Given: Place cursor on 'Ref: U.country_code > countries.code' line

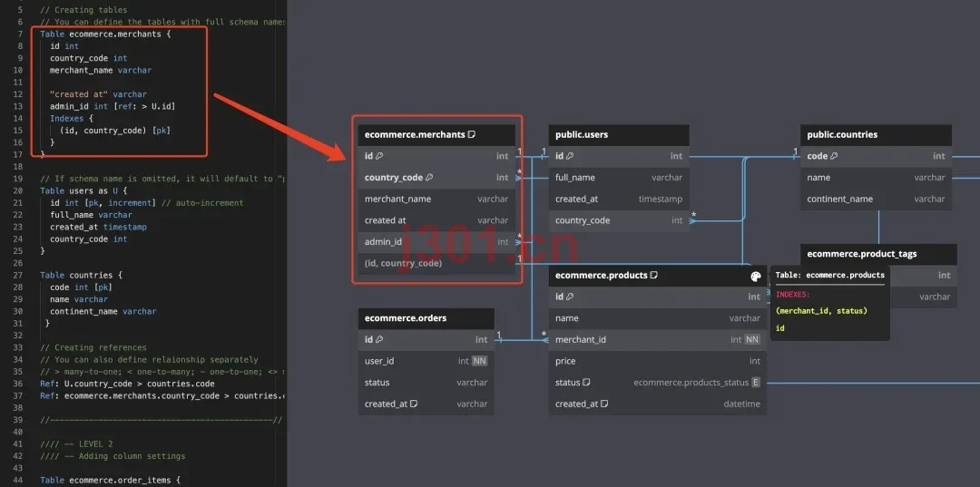Looking at the screenshot, I should click(127, 384).
